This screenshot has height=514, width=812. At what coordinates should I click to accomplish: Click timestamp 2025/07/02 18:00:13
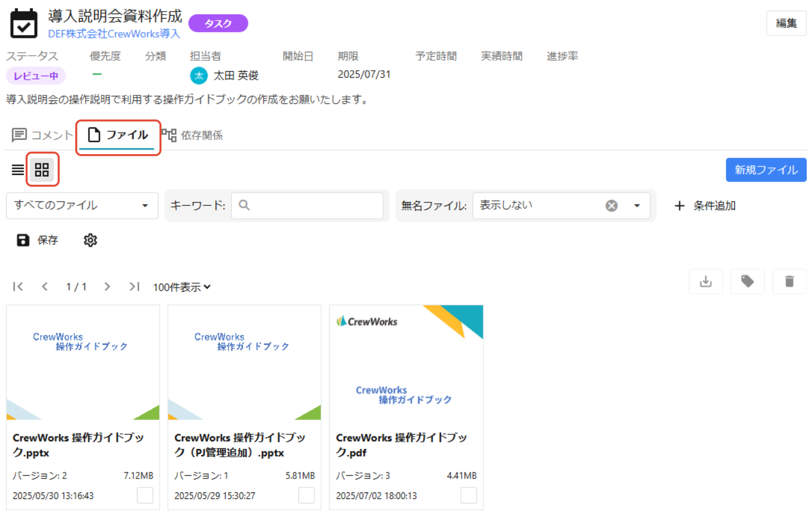tap(376, 495)
